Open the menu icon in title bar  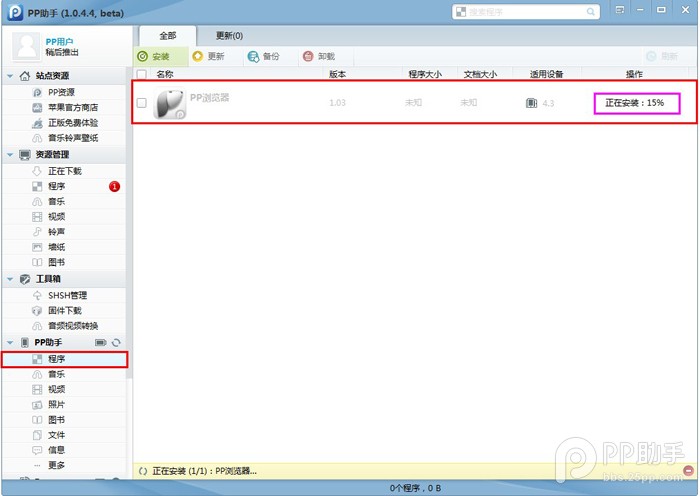(620, 10)
